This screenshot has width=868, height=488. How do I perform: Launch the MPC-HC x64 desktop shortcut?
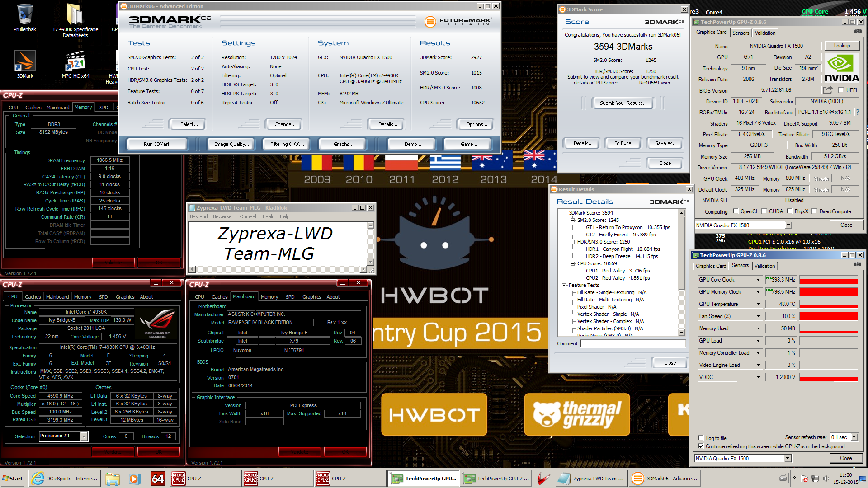pyautogui.click(x=75, y=64)
